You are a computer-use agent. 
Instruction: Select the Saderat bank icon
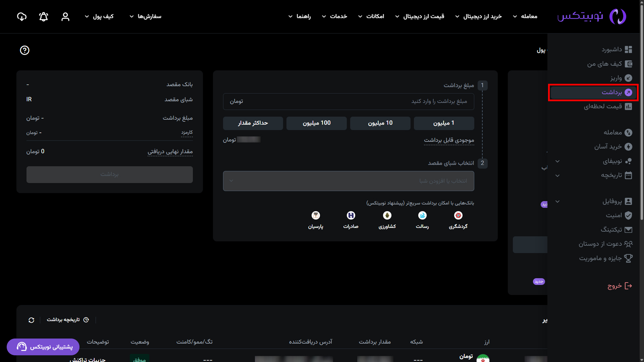[351, 216]
